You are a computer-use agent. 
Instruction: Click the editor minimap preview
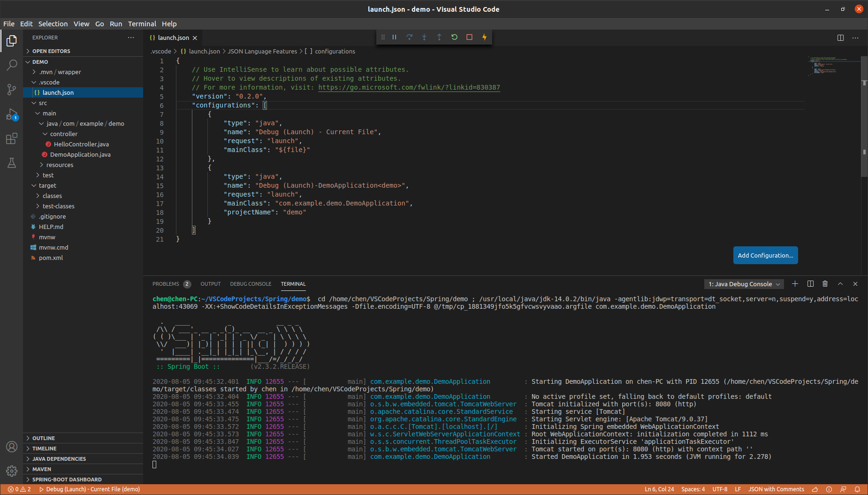tap(834, 66)
